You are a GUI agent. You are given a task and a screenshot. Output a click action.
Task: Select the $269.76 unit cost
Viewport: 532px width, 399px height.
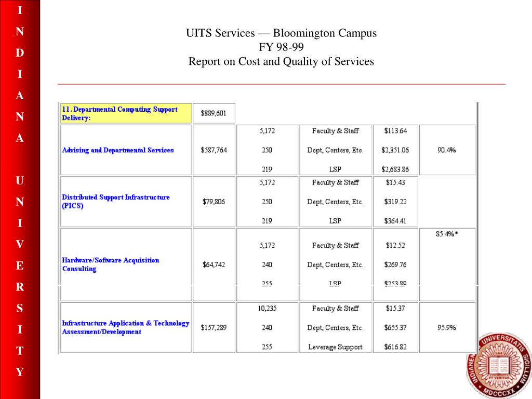pos(395,264)
